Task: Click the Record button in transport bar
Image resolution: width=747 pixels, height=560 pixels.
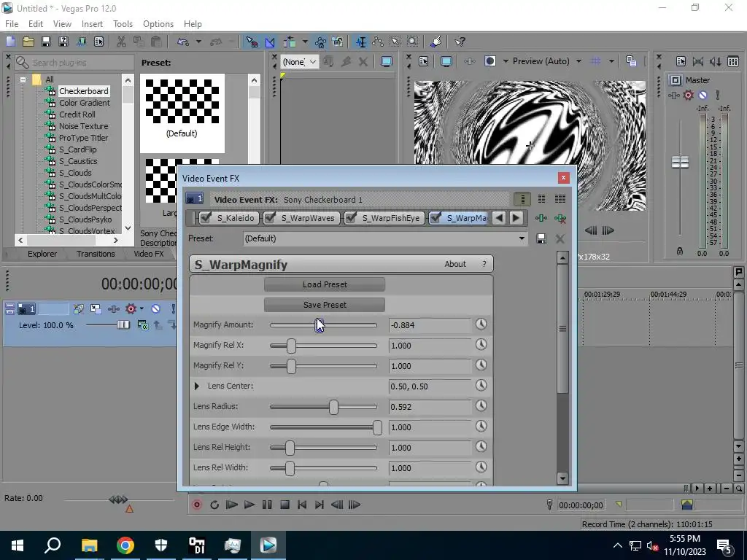Action: (196, 505)
